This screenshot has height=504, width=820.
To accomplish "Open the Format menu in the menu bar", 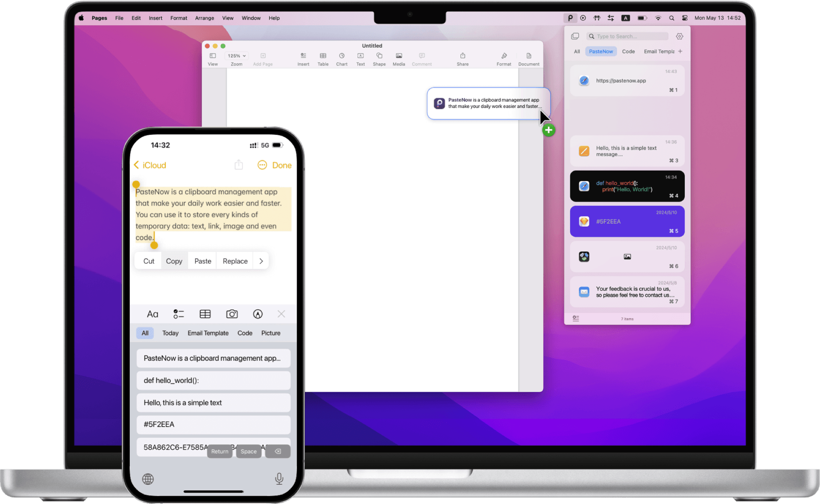I will pyautogui.click(x=179, y=18).
